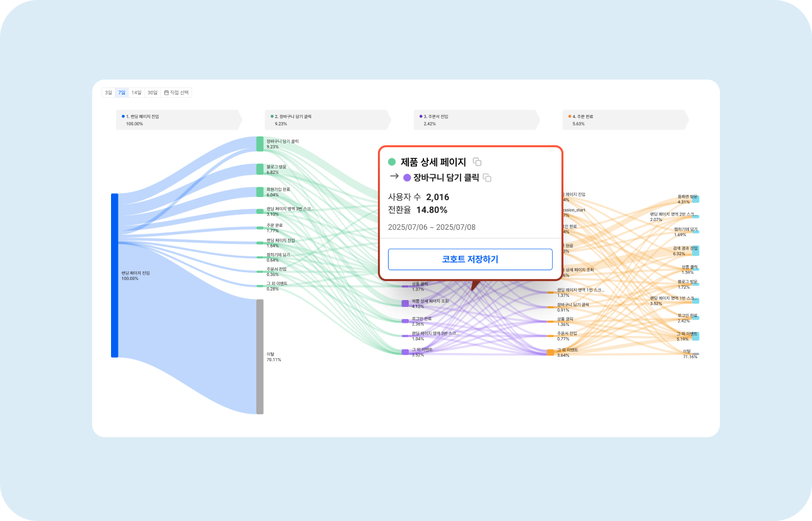
Task: Click the purple 로그인 완료 node
Action: click(x=405, y=321)
